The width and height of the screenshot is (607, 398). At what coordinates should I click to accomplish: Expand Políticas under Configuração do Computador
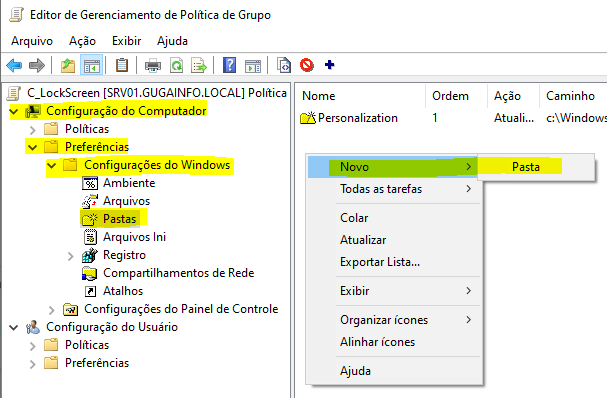33,129
